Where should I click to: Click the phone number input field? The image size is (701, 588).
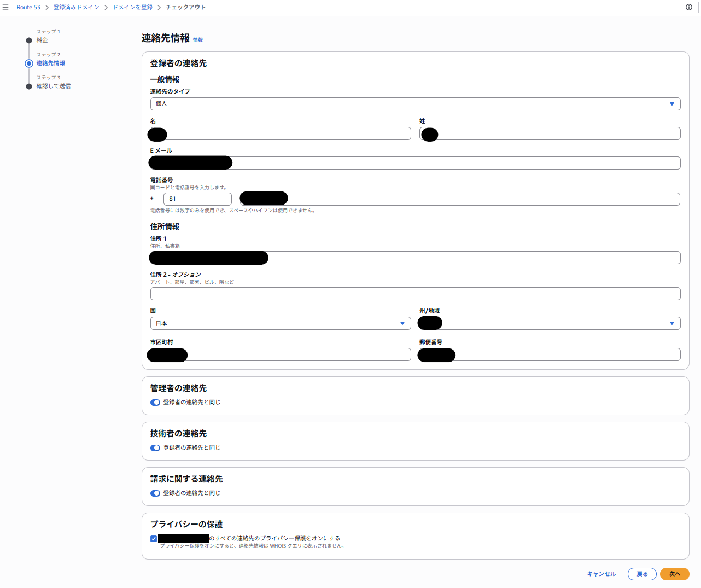click(460, 199)
